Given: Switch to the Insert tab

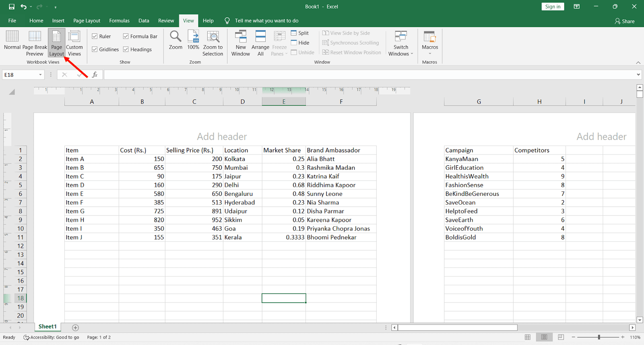Looking at the screenshot, I should pos(58,21).
